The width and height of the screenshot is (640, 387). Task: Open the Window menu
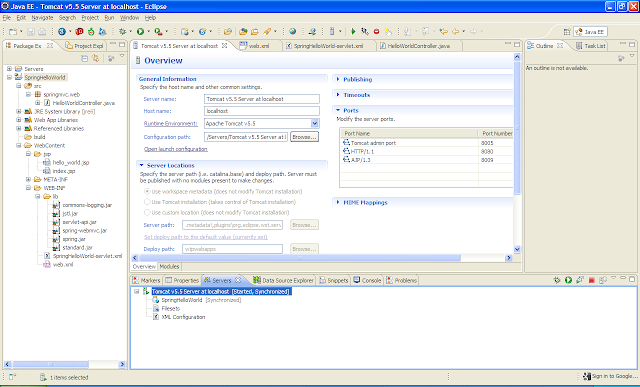coord(129,18)
